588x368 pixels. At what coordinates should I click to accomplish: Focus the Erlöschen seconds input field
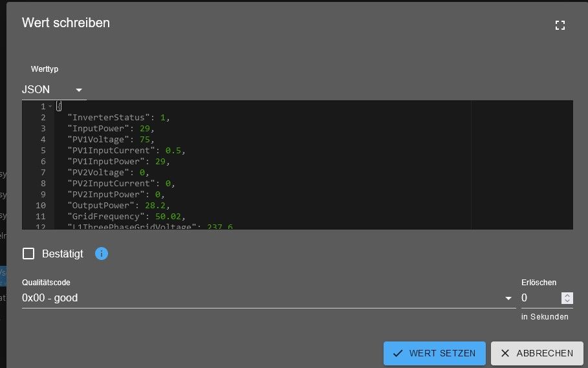tap(540, 298)
